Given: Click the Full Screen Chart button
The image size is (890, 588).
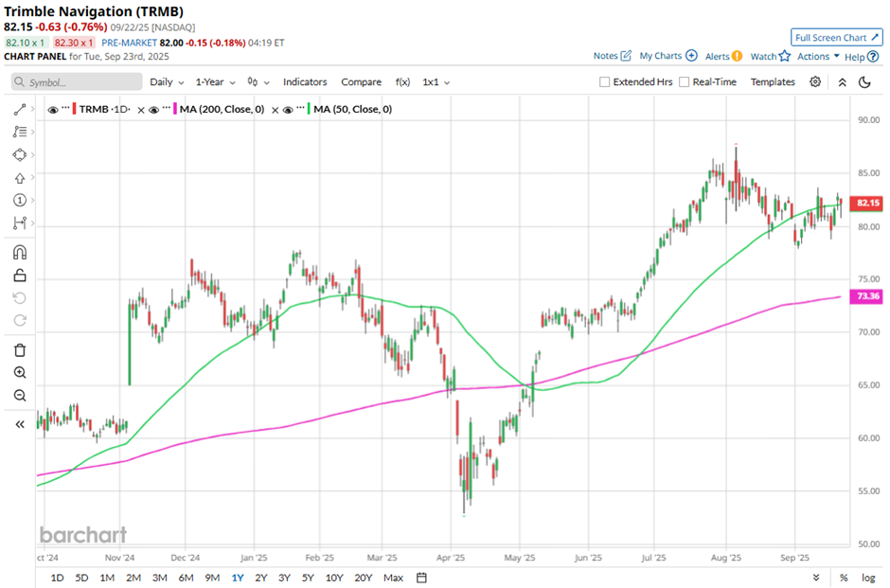Looking at the screenshot, I should pos(836,38).
